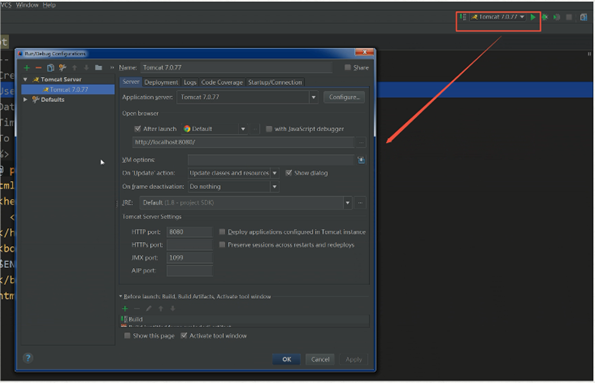This screenshot has height=383, width=595.
Task: Click the Stop square icon in the IDE toolbar
Action: click(x=569, y=17)
